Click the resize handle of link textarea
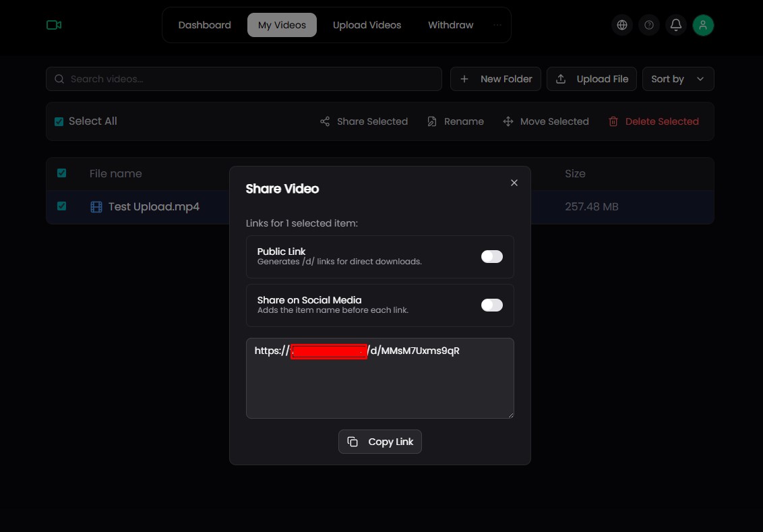The width and height of the screenshot is (763, 532). 510,415
